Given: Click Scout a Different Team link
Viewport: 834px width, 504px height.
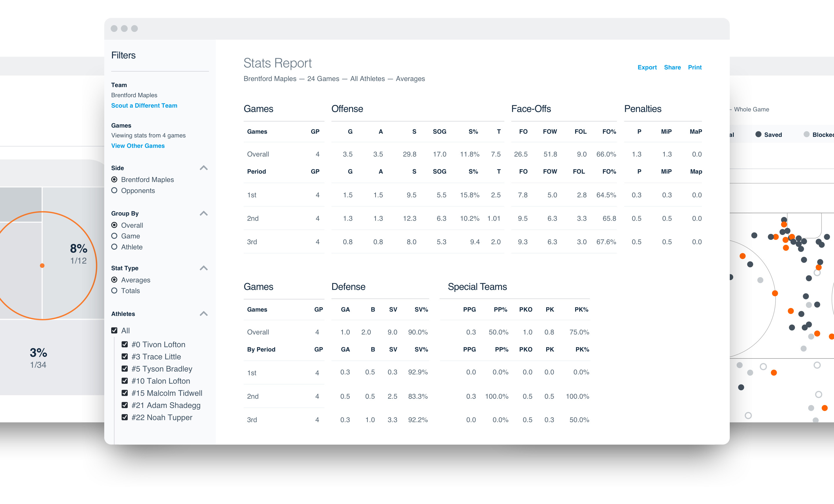Looking at the screenshot, I should click(x=144, y=106).
